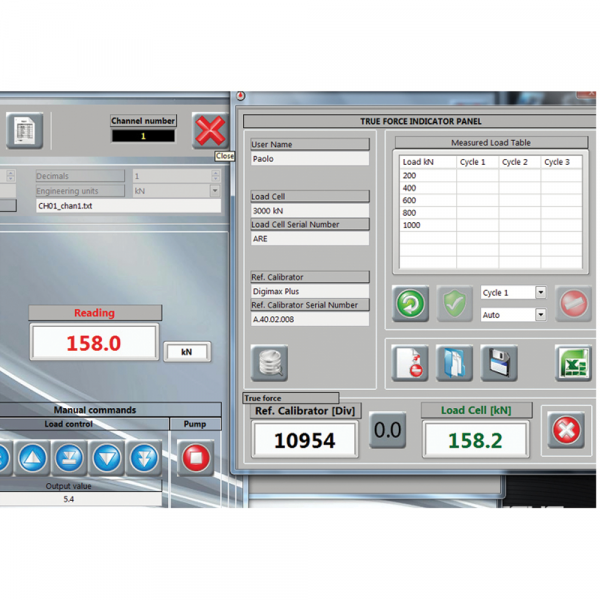Image resolution: width=600 pixels, height=600 pixels.
Task: Open the Auto mode dropdown
Action: tap(541, 315)
